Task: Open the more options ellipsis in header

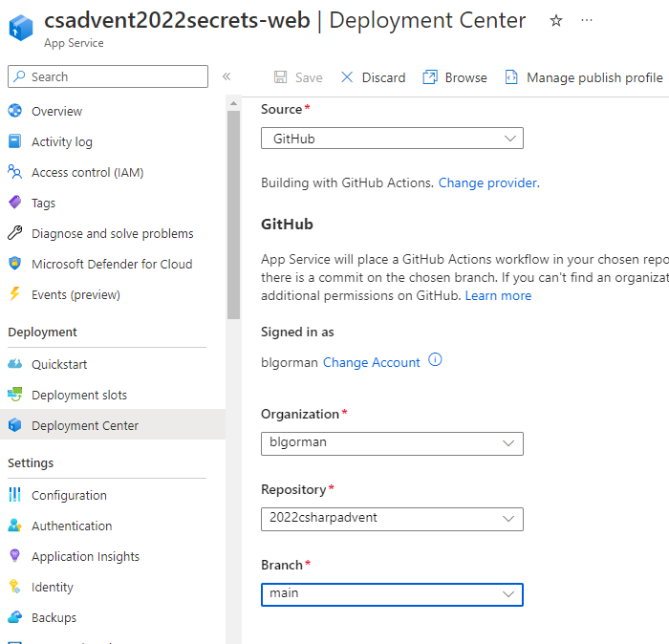Action: click(587, 20)
